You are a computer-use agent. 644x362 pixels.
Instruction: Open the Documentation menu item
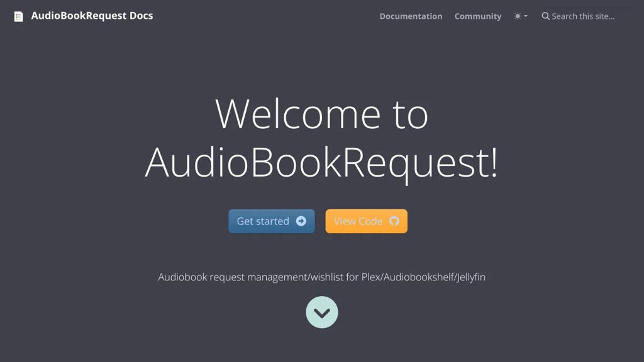coord(411,16)
